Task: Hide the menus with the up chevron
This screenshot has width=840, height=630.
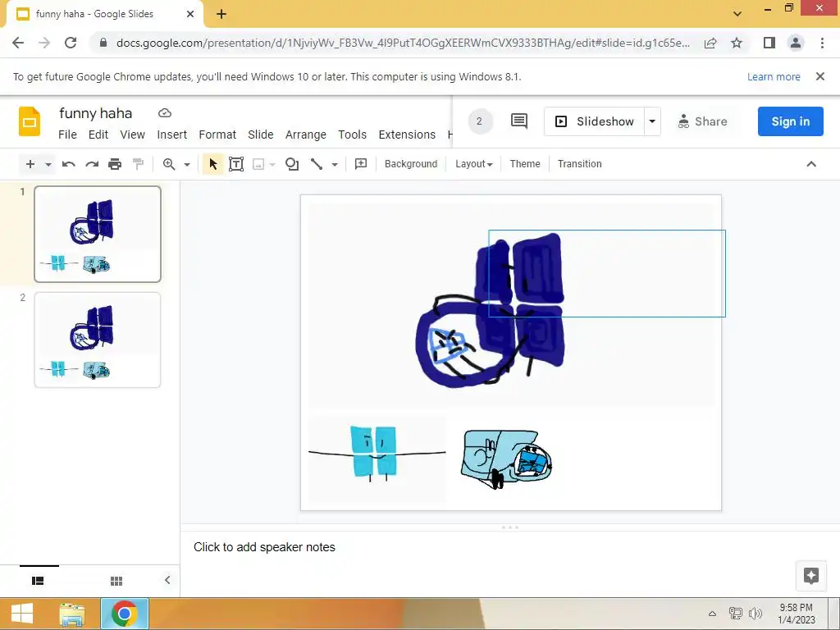Action: (x=811, y=164)
